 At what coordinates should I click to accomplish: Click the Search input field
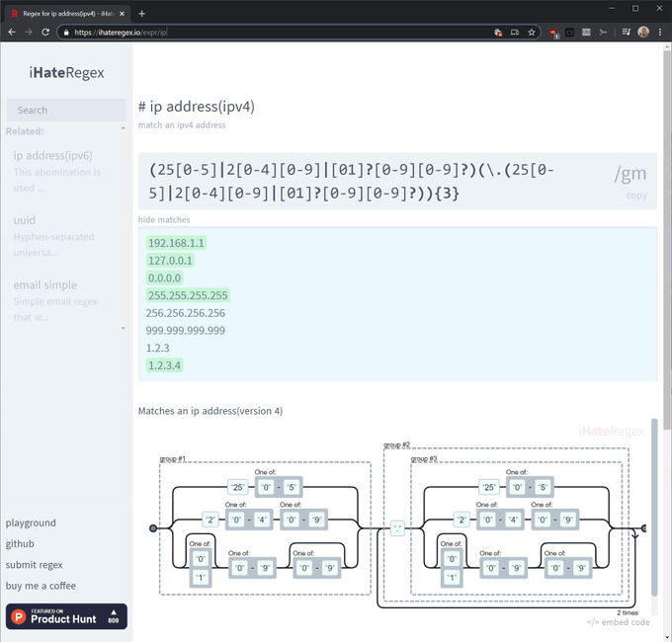(x=66, y=110)
